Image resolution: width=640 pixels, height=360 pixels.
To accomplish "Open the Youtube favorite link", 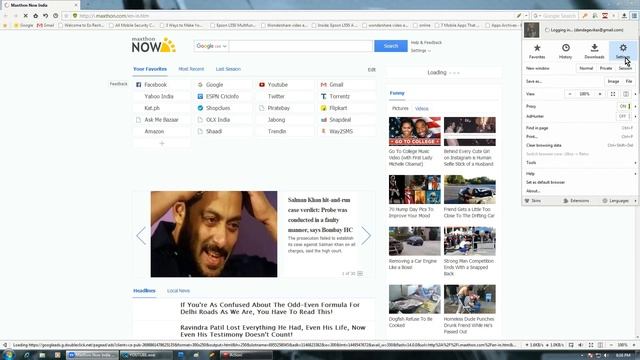I will pyautogui.click(x=278, y=84).
